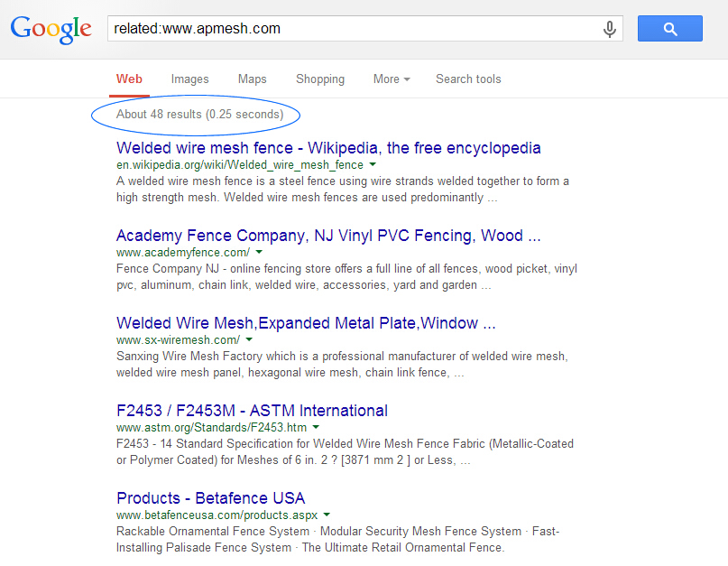Click the 'About 48 results' count text

[199, 115]
